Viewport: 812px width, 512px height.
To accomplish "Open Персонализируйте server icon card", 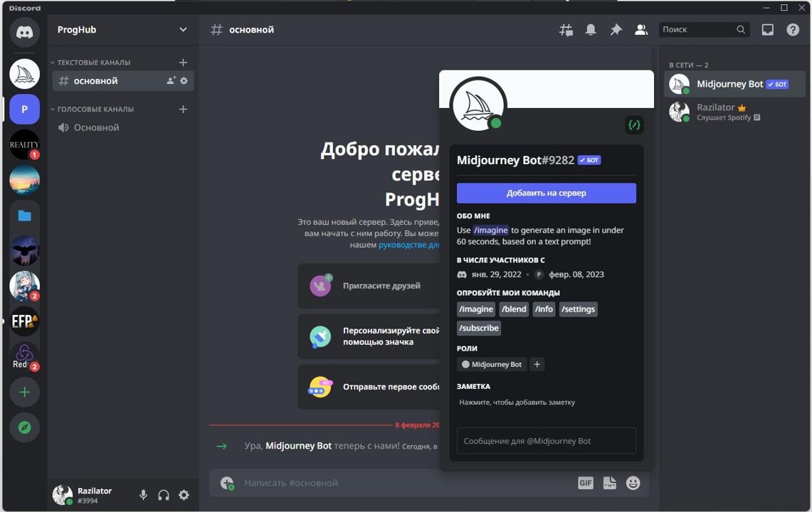I will tap(369, 336).
